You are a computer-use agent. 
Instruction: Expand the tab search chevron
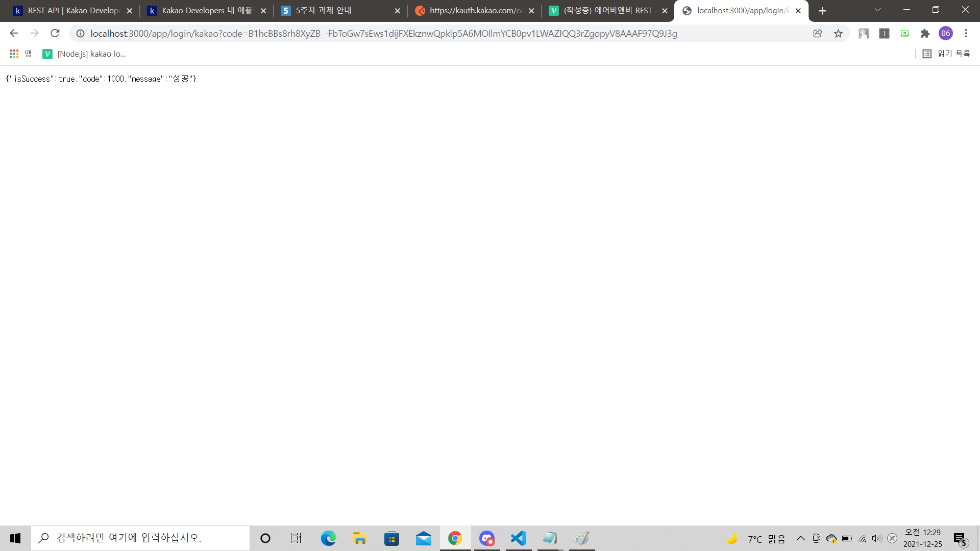pos(877,10)
